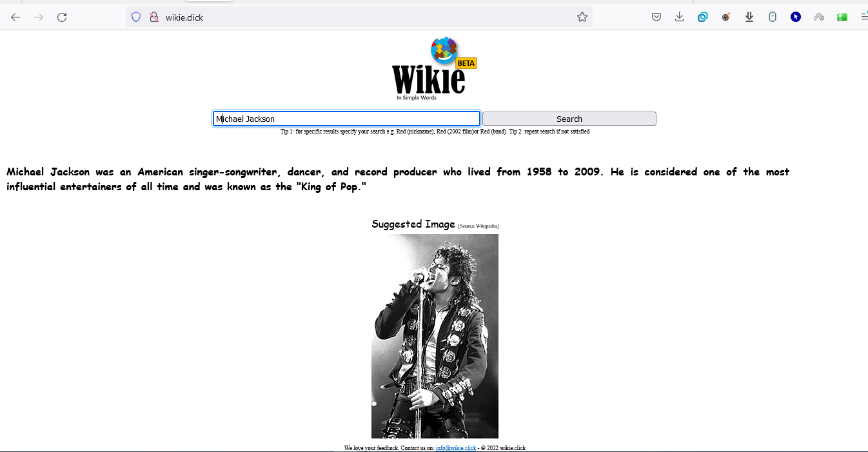Open the linked-circles proxy extension
The height and width of the screenshot is (452, 868).
coord(819,17)
